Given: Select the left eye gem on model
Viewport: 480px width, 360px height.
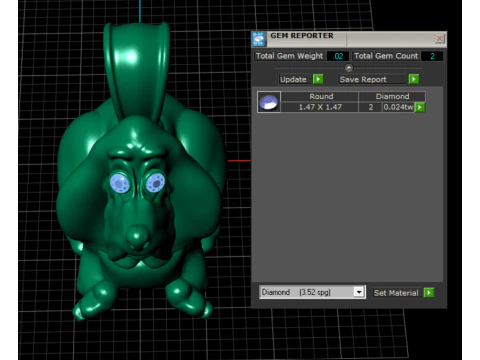Looking at the screenshot, I should (x=120, y=183).
